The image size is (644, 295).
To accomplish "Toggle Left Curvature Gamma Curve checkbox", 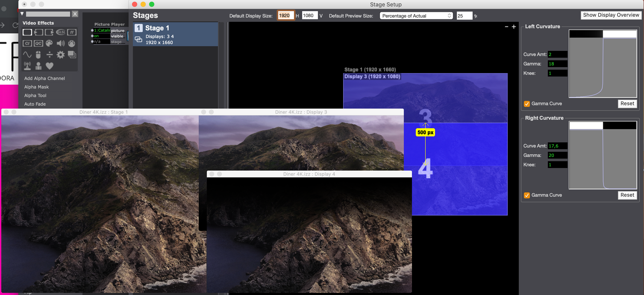I will coord(527,104).
